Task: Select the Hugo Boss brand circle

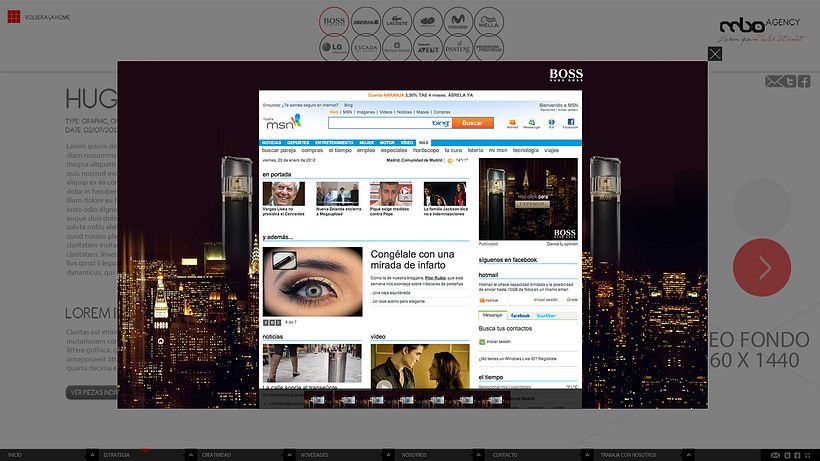Action: point(334,21)
